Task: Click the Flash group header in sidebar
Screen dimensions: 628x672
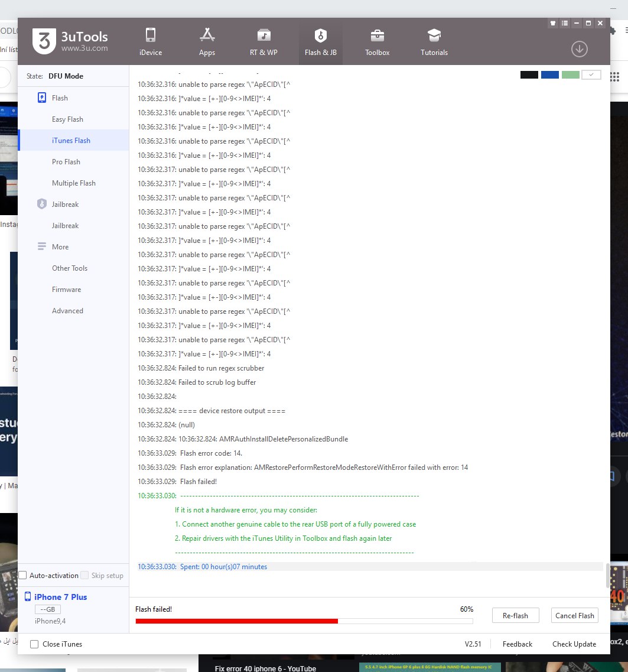Action: (60, 98)
